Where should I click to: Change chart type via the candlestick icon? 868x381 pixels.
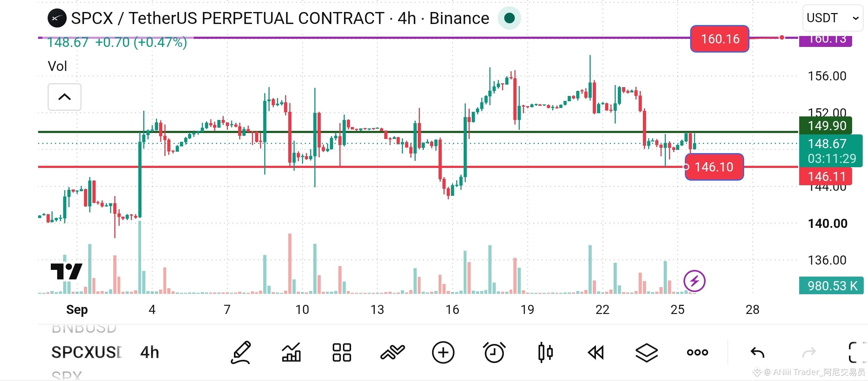click(x=545, y=352)
